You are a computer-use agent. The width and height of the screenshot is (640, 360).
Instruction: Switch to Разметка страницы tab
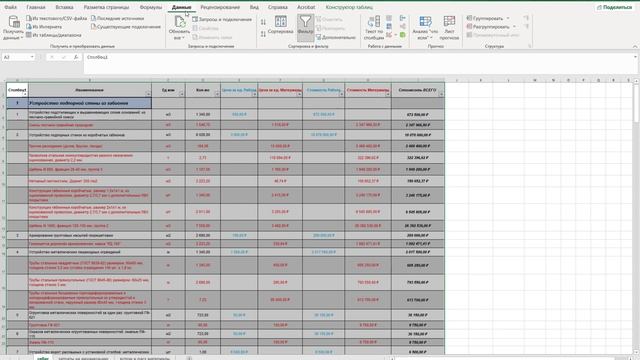click(x=106, y=7)
